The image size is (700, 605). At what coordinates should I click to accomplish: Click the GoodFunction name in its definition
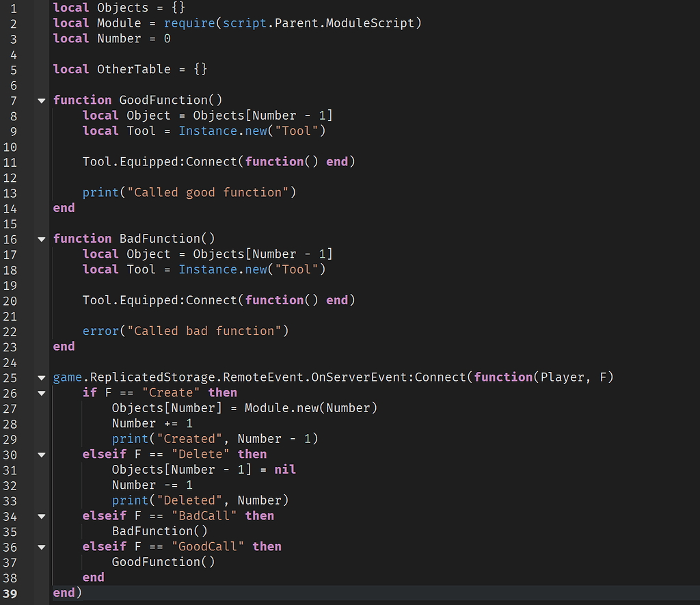[163, 100]
